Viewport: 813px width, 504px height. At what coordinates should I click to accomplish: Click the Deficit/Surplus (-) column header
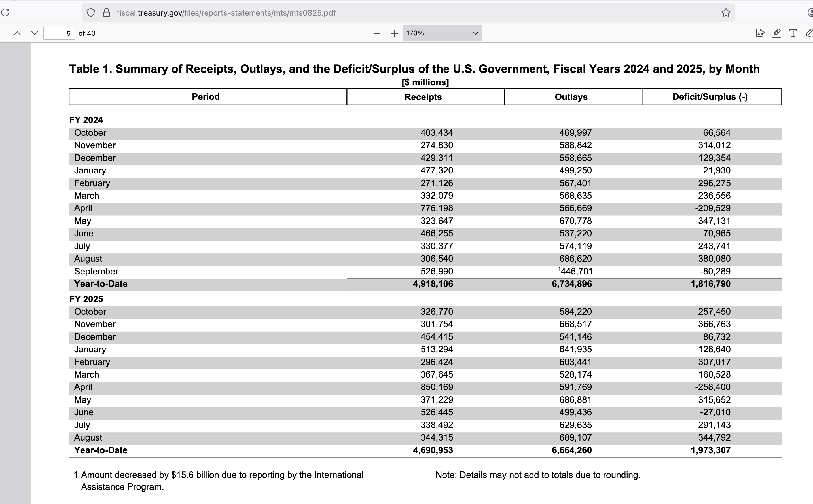click(710, 97)
